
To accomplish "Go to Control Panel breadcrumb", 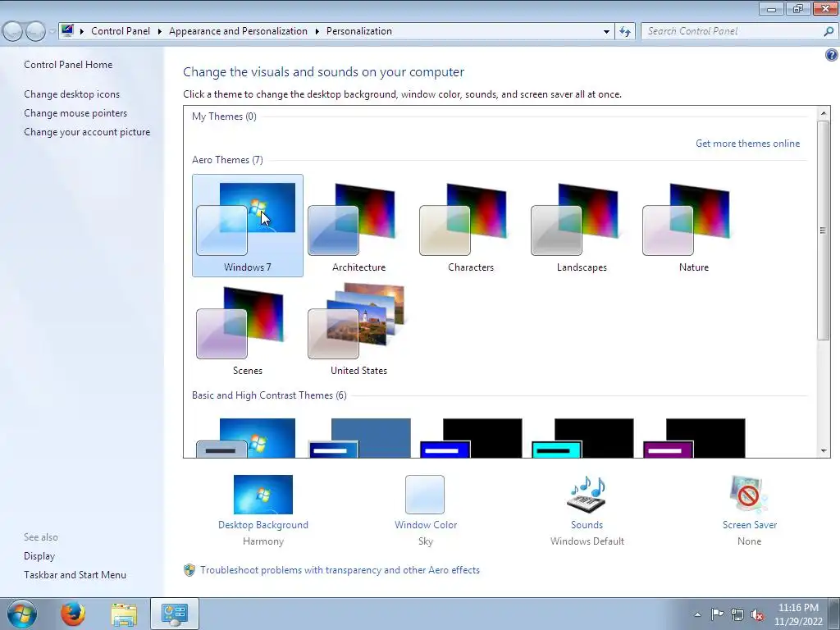I will [121, 31].
